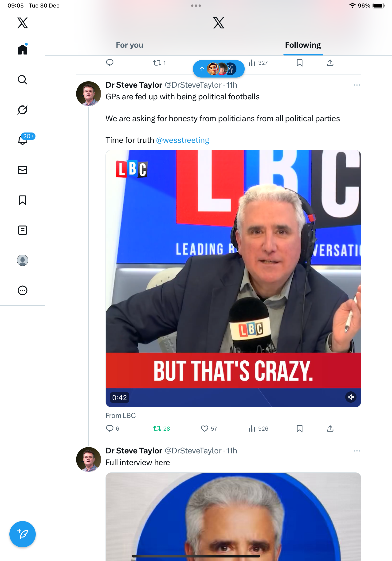Screen dimensions: 392x561
Task: Like the GPs political footballs post
Action: 204,429
